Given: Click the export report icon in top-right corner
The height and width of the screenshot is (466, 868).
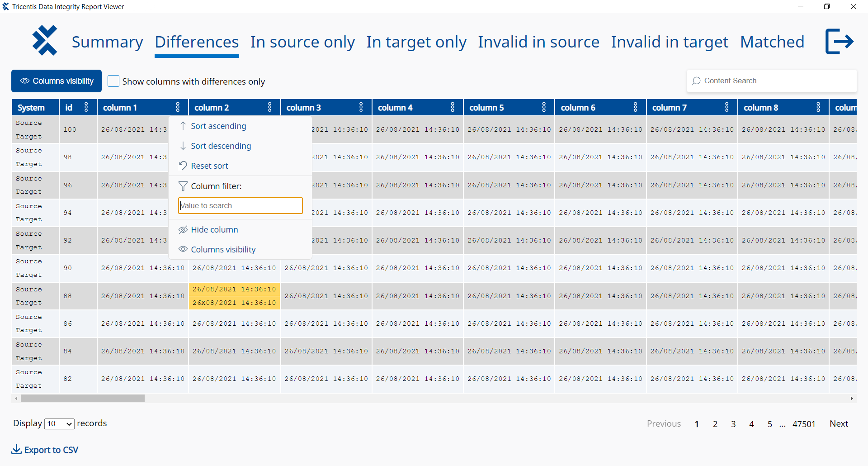Looking at the screenshot, I should point(840,41).
